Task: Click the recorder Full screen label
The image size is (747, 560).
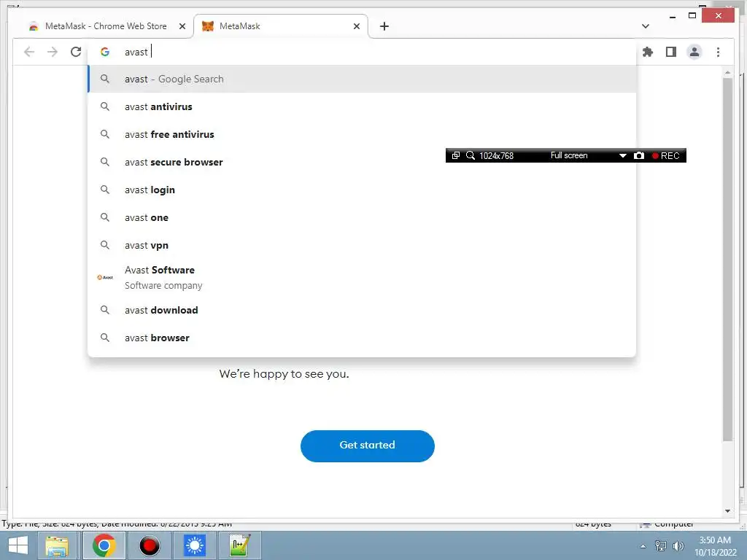Action: click(x=569, y=156)
